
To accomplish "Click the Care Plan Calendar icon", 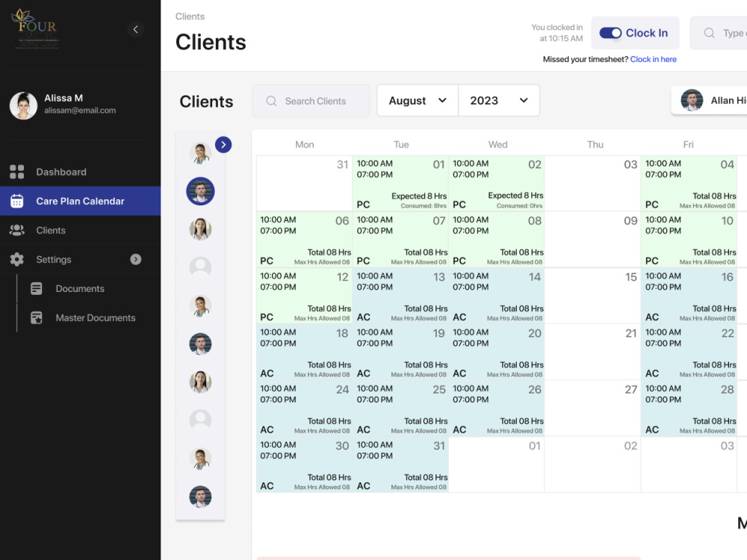I will point(16,201).
